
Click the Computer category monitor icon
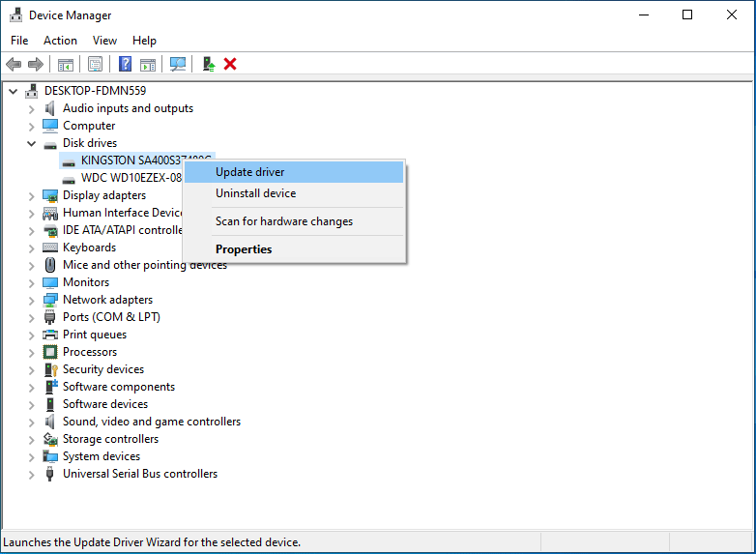click(x=50, y=126)
